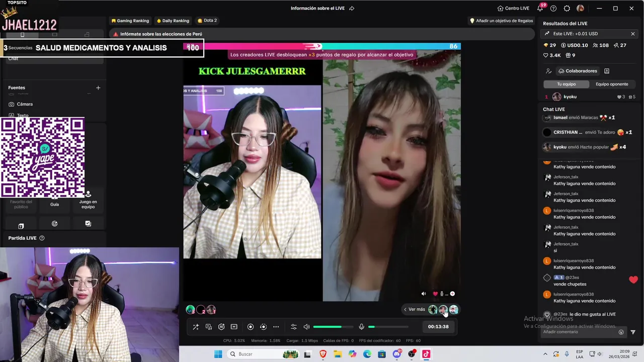Image resolution: width=644 pixels, height=362 pixels.
Task: Select the Daily Ranking tab
Action: [x=173, y=21]
